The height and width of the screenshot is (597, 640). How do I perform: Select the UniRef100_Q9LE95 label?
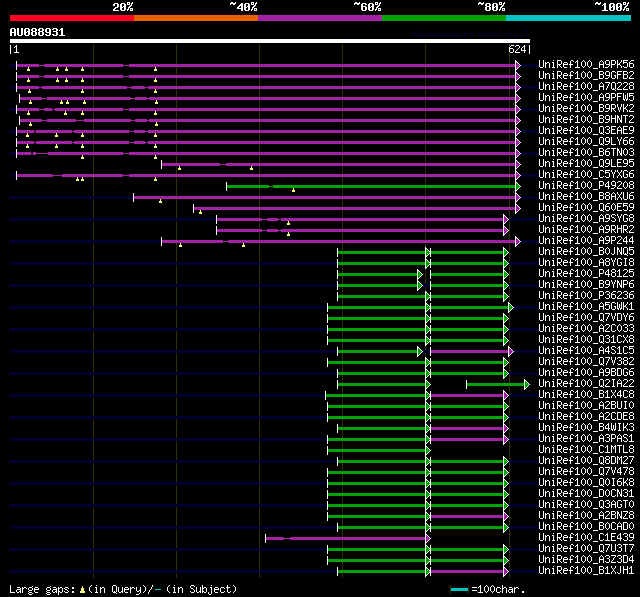(x=586, y=164)
